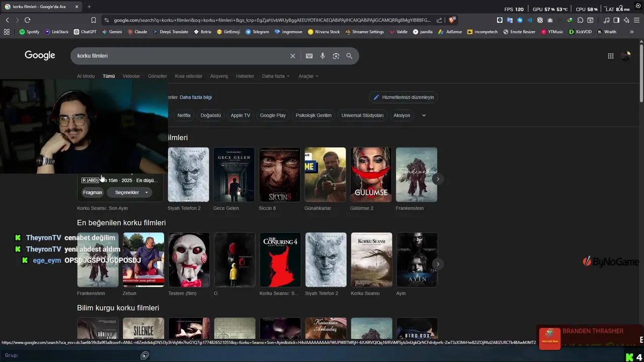The image size is (644, 362).
Task: Open the YTMusic bookmark
Action: [552, 32]
